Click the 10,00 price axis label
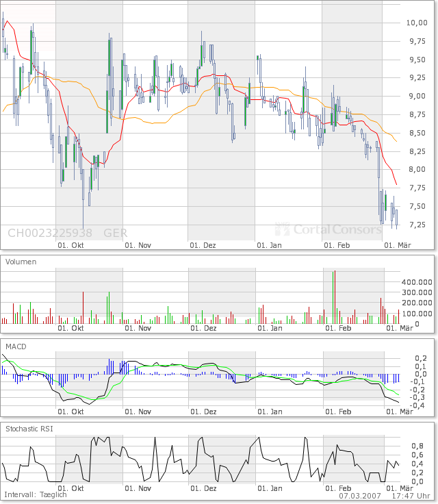438x504 pixels. [417, 23]
